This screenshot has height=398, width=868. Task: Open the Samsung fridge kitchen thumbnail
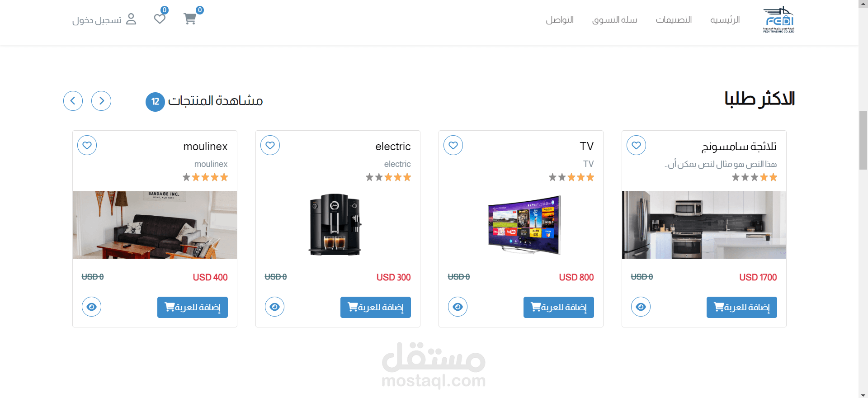point(704,225)
